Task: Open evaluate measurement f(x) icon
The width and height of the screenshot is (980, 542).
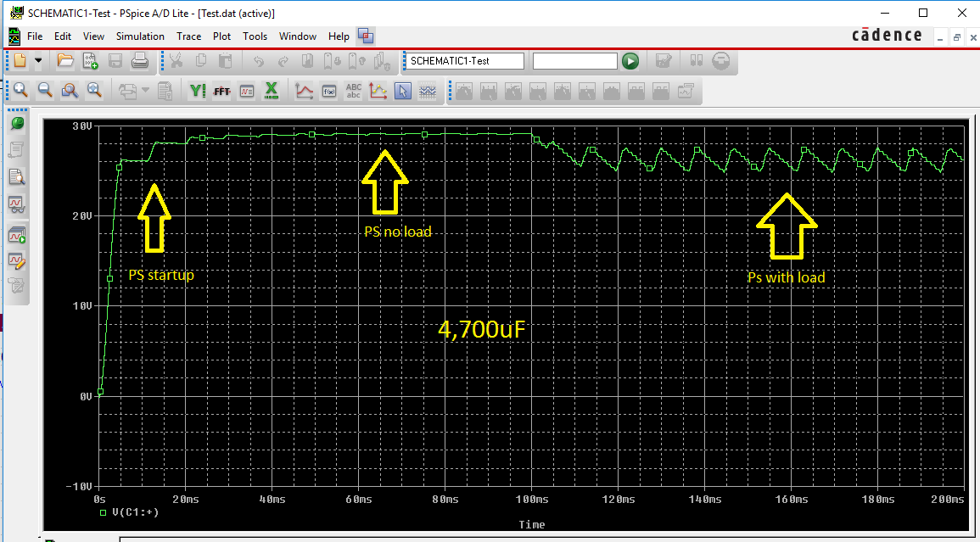Action: coord(329,91)
